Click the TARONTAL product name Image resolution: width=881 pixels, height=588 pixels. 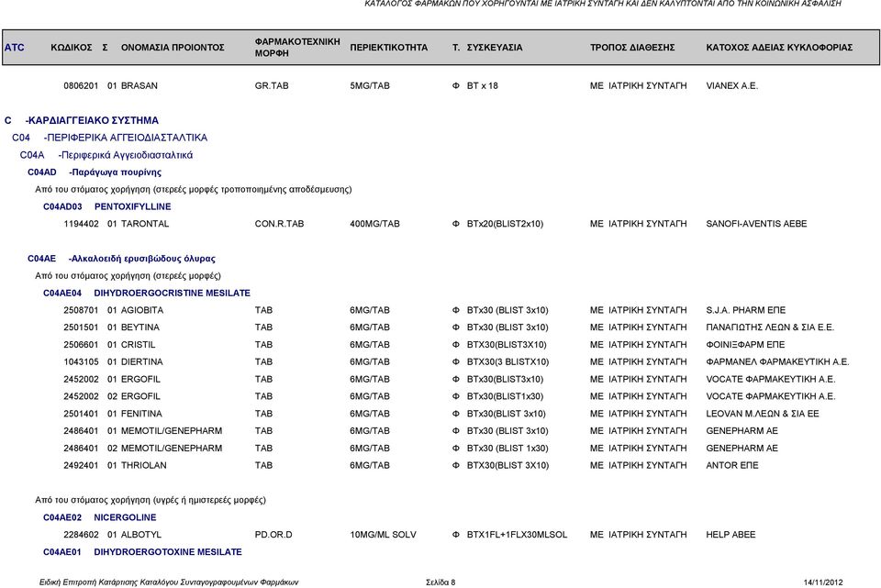tap(145, 224)
